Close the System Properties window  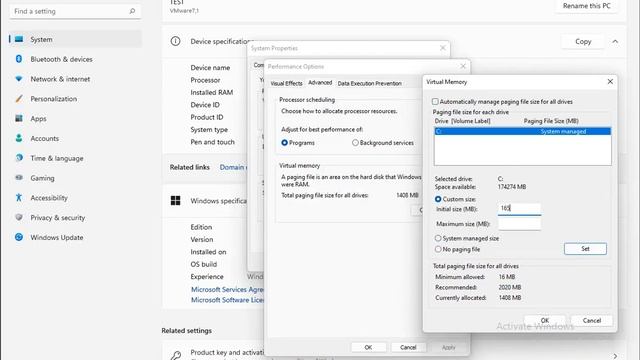443,48
